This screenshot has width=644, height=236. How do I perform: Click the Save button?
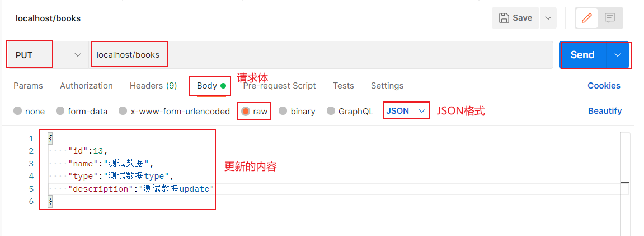pos(515,18)
